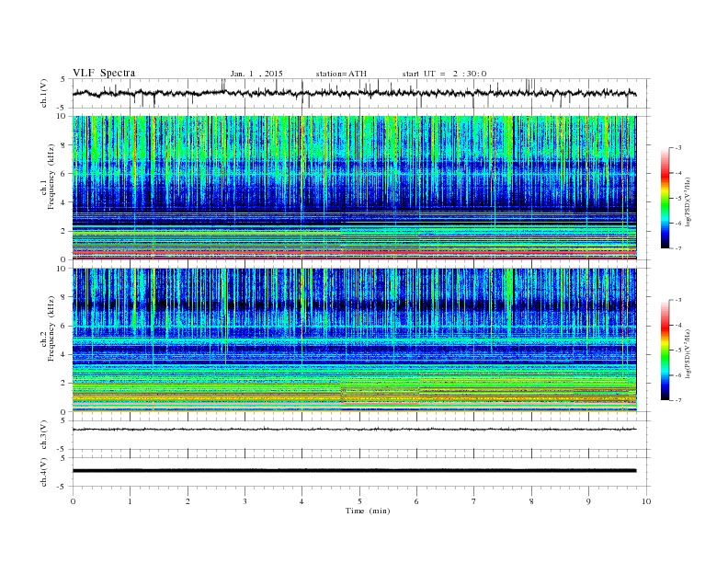The height and width of the screenshot is (563, 728).
Task: Click the ch.1(V) waveform axis label
Action: tap(44, 93)
